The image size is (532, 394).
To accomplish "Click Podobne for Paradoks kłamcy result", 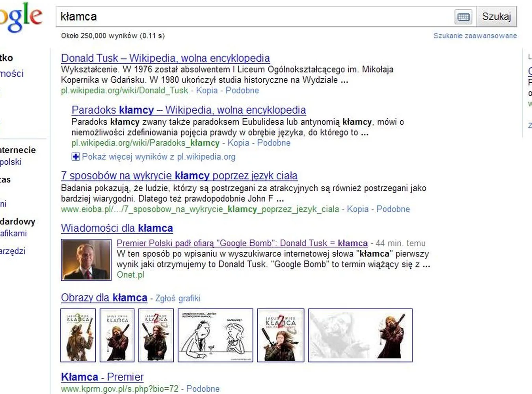I will point(273,143).
